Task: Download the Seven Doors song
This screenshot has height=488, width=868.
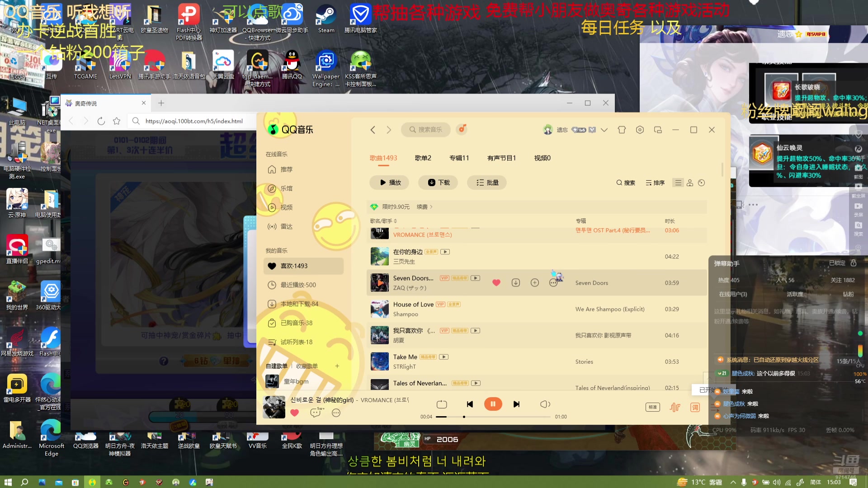Action: point(515,282)
